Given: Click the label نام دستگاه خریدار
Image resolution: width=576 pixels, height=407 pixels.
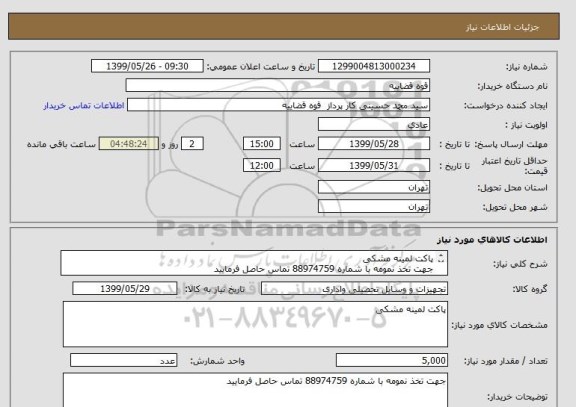Looking at the screenshot, I should pos(512,86).
